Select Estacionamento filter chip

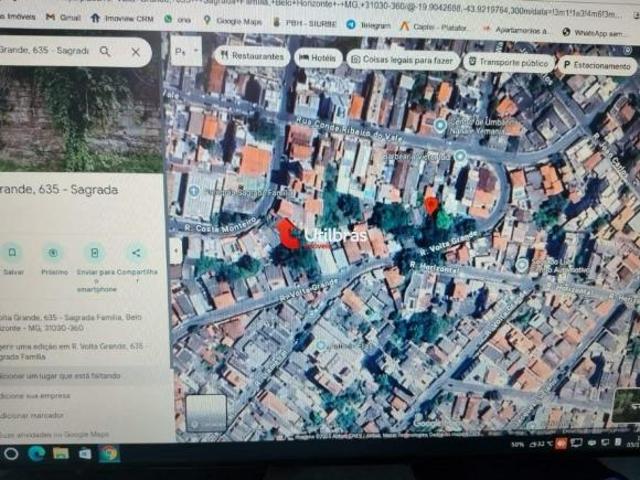(597, 66)
